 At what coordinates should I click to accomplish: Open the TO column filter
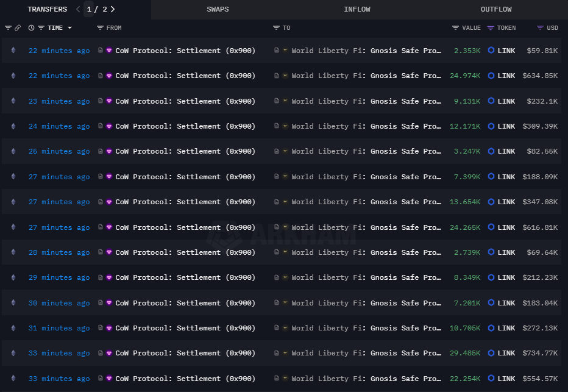coord(276,28)
